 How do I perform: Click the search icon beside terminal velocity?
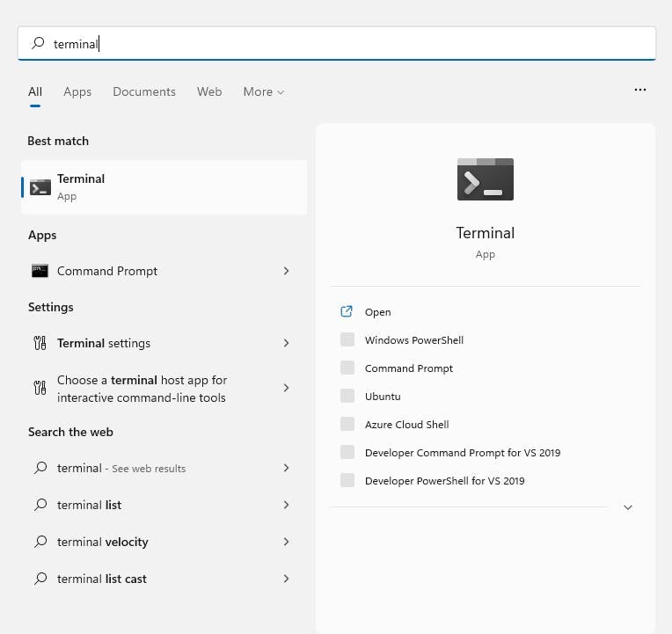coord(40,542)
